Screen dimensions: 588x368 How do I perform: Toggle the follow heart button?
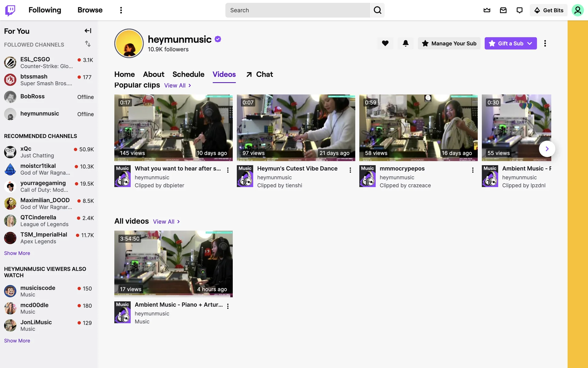[385, 43]
